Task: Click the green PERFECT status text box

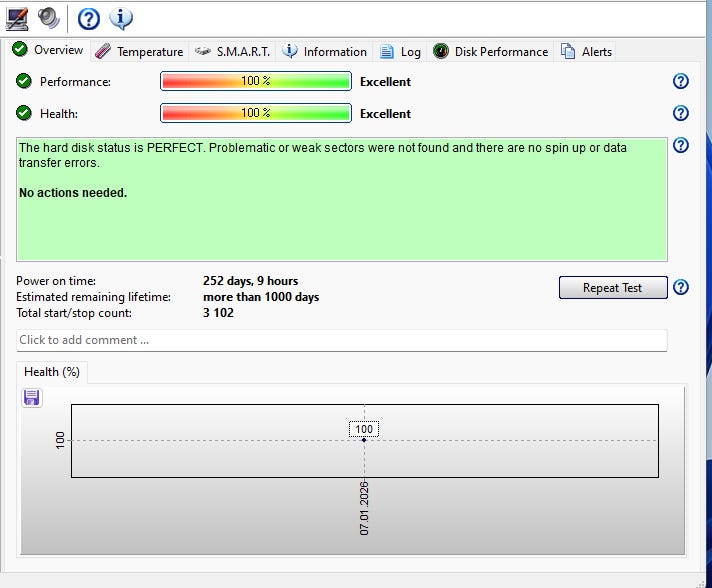Action: point(341,199)
